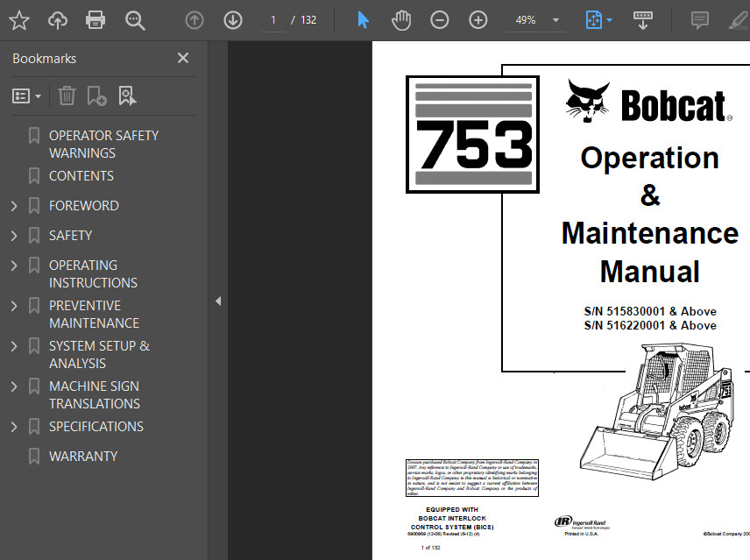Open bookmark options list dropdown

click(26, 96)
